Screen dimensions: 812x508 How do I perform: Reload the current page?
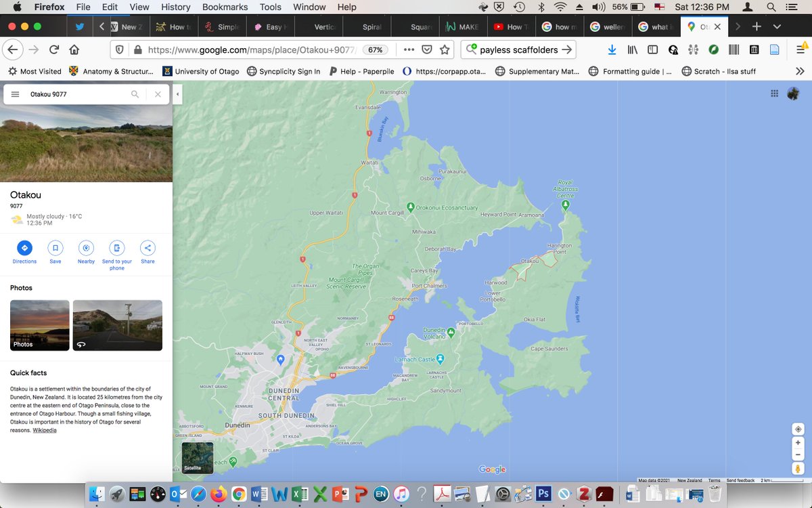click(53, 49)
